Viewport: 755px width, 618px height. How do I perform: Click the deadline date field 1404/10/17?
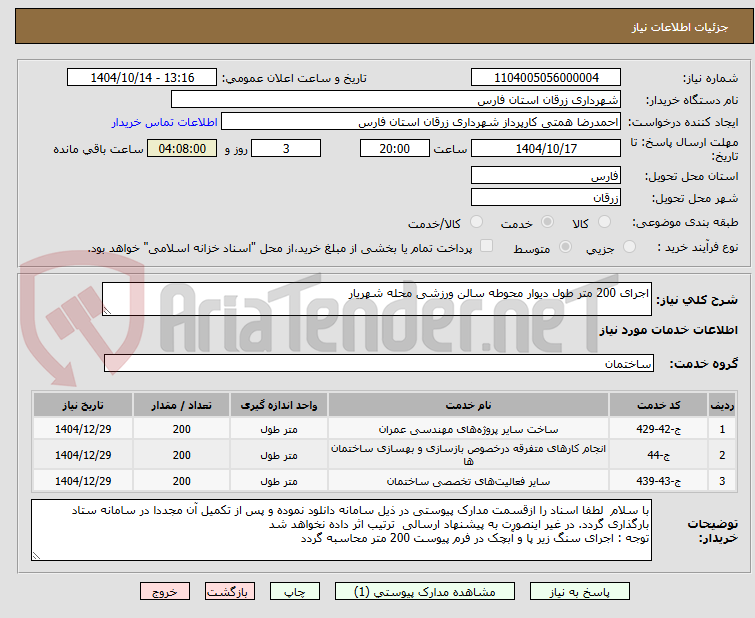pyautogui.click(x=546, y=148)
